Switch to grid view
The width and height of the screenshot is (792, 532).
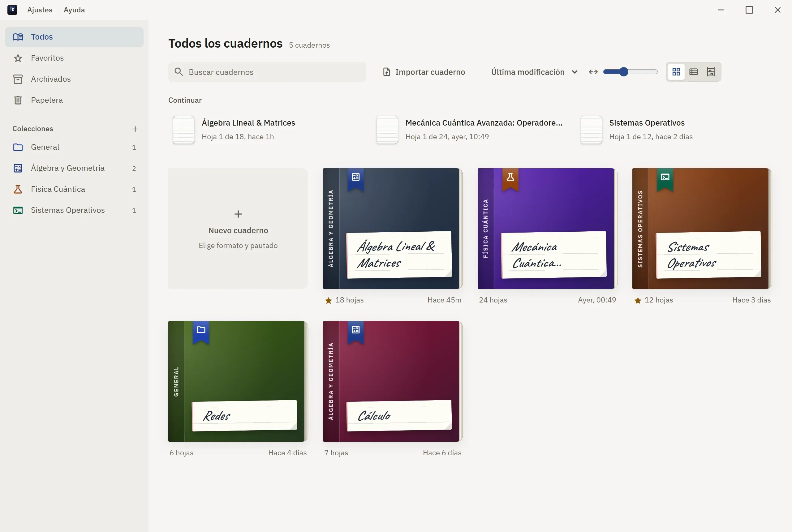coord(676,72)
